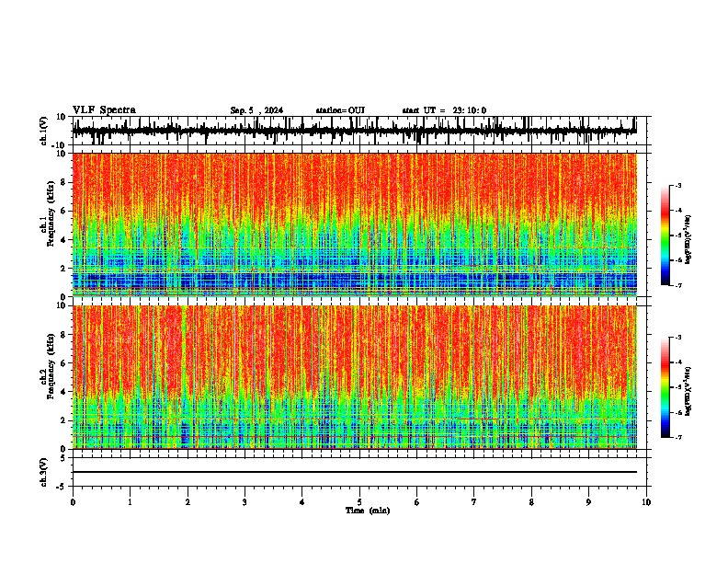Click time axis tick label "5"

click(x=359, y=502)
